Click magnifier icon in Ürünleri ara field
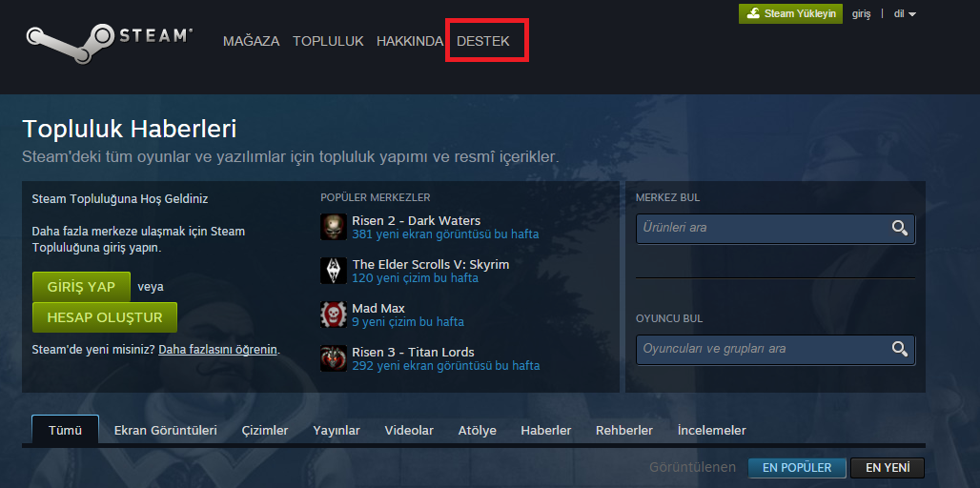The width and height of the screenshot is (980, 488). (899, 228)
